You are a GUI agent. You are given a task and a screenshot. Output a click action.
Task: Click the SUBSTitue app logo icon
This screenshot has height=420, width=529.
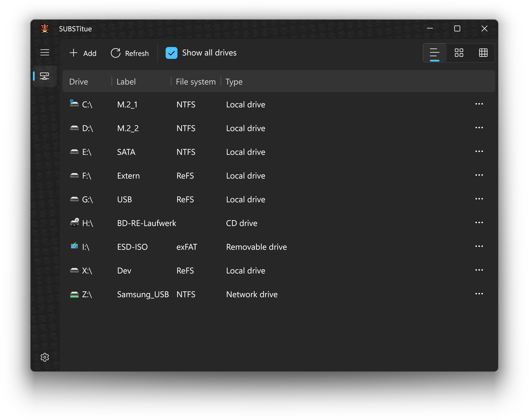tap(45, 29)
